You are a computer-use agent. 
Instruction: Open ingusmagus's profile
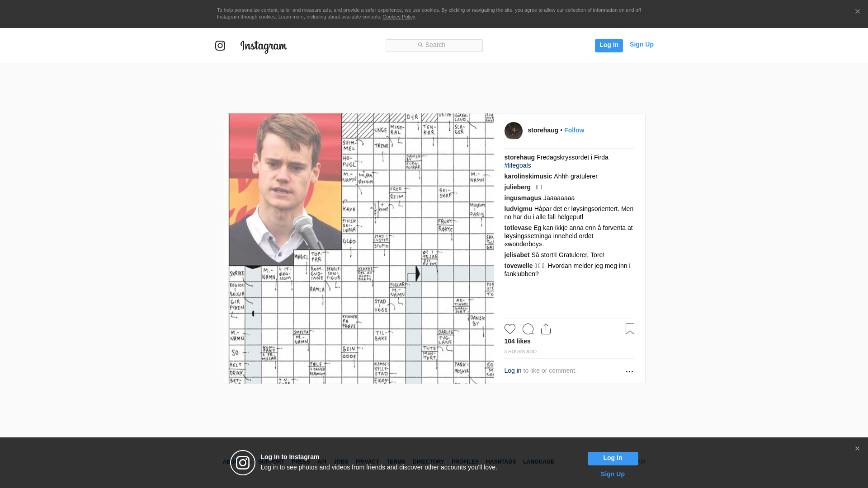coord(523,198)
